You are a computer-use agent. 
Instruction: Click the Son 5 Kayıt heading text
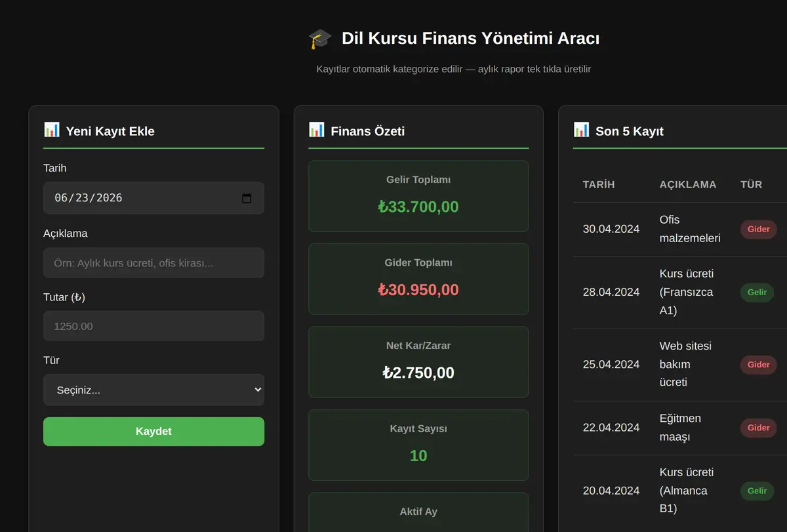click(630, 131)
